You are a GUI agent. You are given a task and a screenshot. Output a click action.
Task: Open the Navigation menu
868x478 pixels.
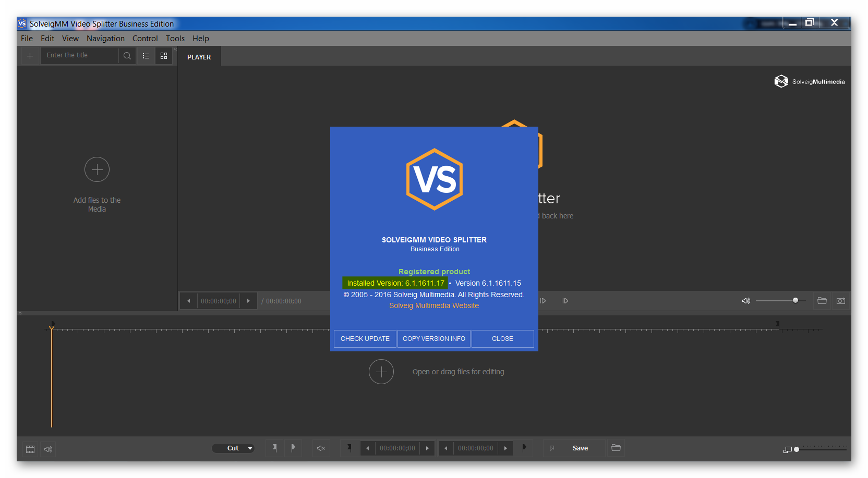105,38
